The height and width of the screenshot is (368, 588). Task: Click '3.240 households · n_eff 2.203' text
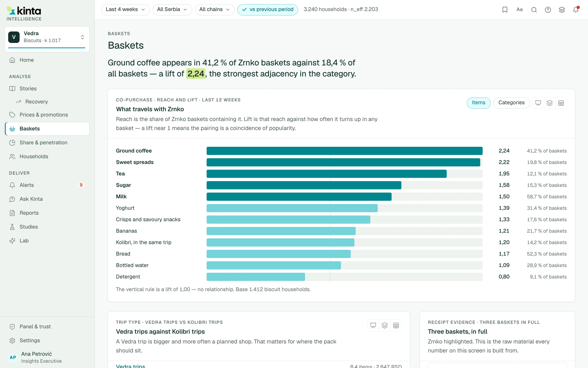pos(341,9)
